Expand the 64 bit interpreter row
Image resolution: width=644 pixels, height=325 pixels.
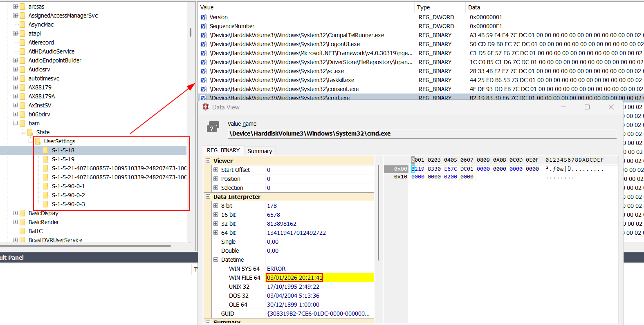[x=215, y=233]
